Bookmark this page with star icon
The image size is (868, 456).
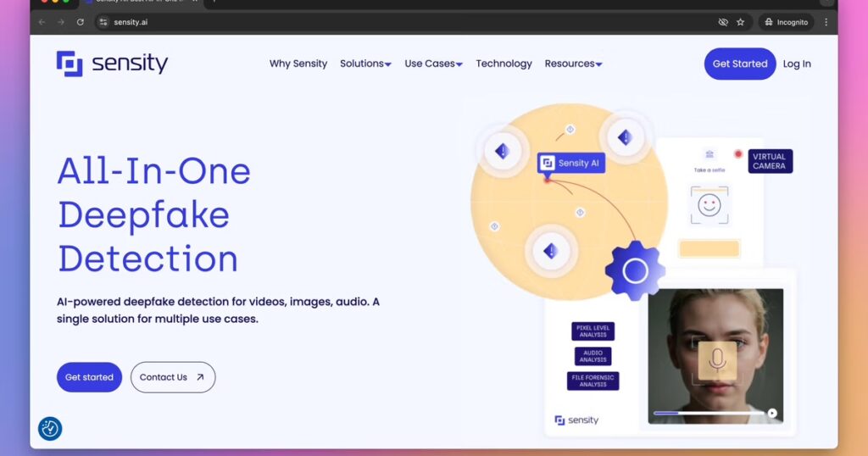tap(741, 22)
